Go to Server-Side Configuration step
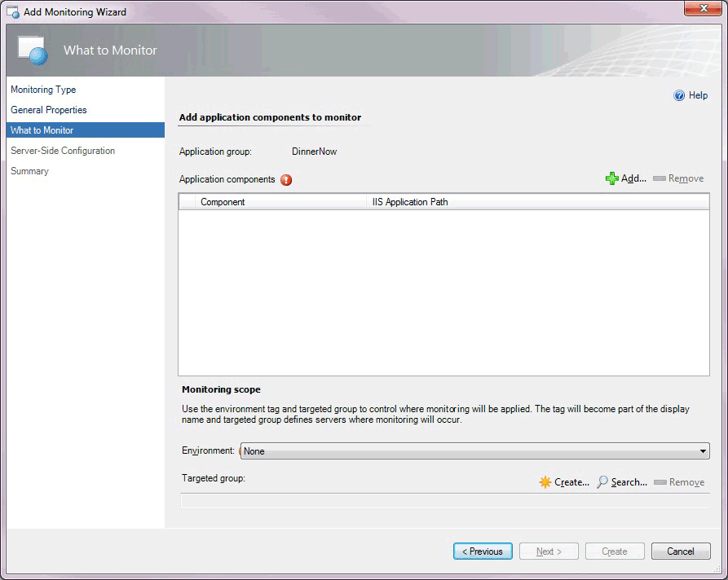The width and height of the screenshot is (728, 580). (62, 151)
